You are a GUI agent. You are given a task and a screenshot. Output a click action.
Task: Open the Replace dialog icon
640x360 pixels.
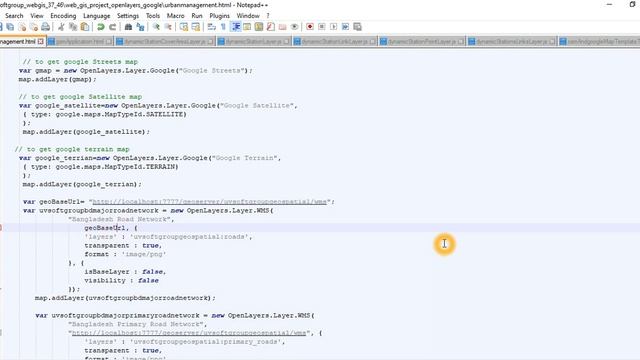coord(140,27)
